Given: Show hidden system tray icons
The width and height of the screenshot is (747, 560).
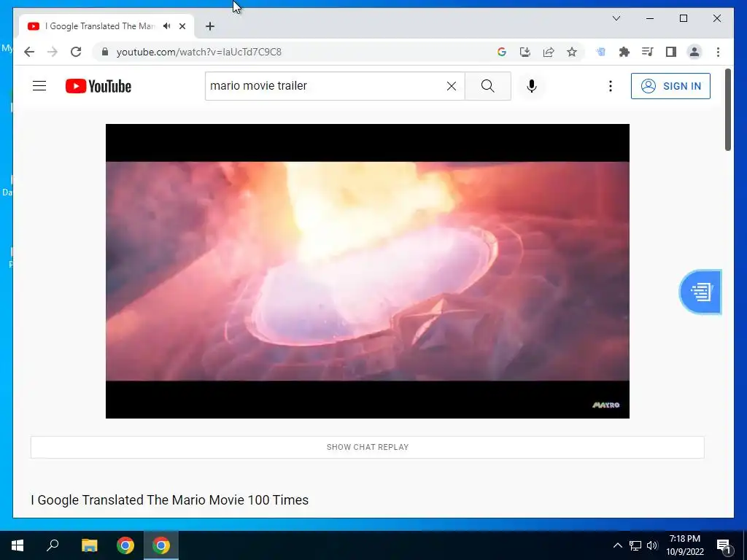Looking at the screenshot, I should click(x=617, y=545).
